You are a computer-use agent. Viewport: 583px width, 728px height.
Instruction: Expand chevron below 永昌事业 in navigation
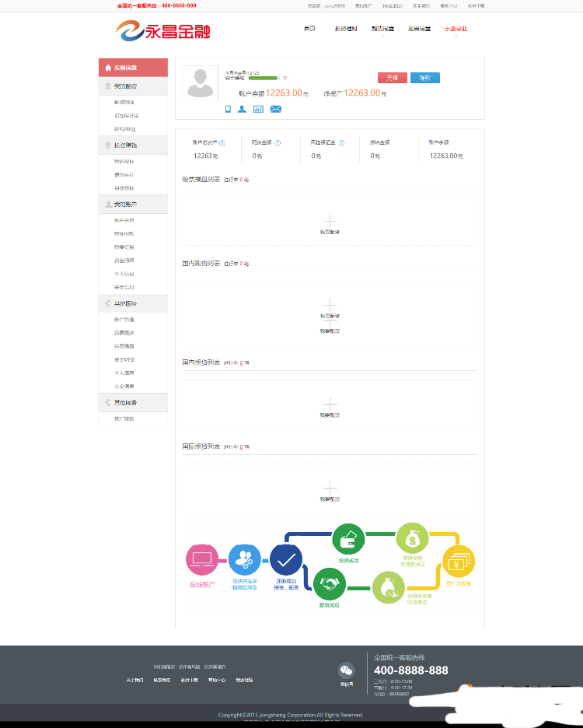point(456,37)
